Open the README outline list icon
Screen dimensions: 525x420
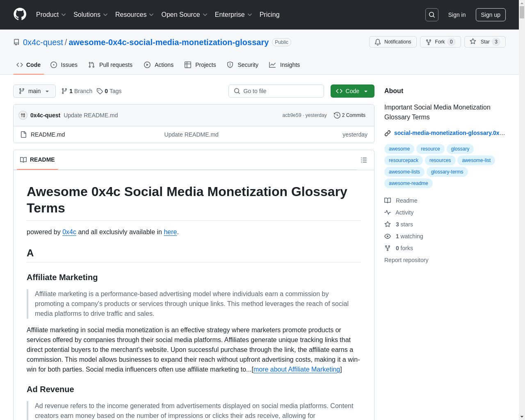tap(364, 160)
